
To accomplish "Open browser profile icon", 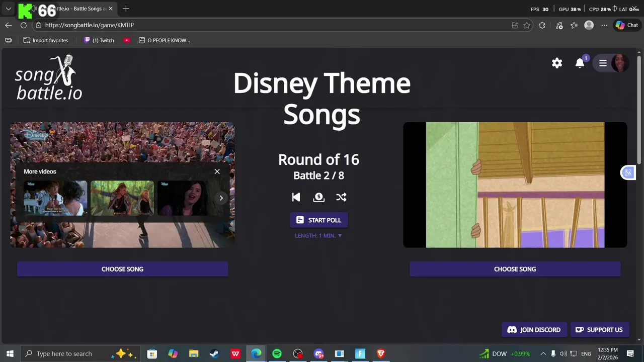I will pos(589,25).
